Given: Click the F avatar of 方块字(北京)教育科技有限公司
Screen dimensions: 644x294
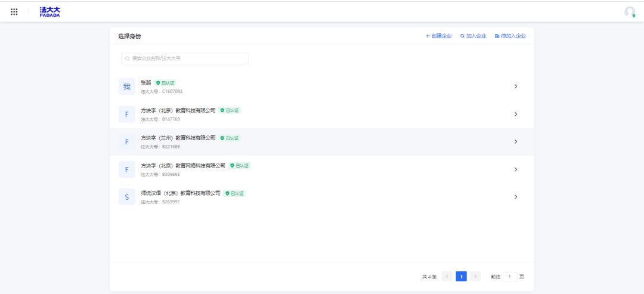Looking at the screenshot, I should [x=126, y=114].
